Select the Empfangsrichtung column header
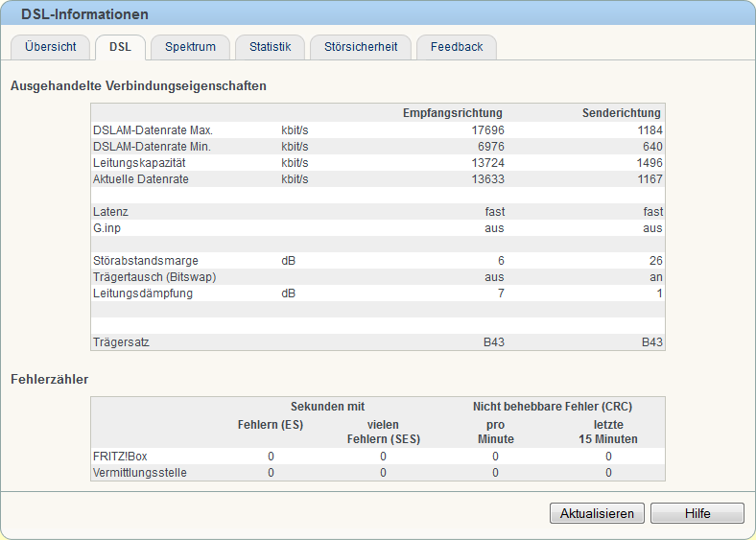Screen dimensions: 756x540 (452, 113)
